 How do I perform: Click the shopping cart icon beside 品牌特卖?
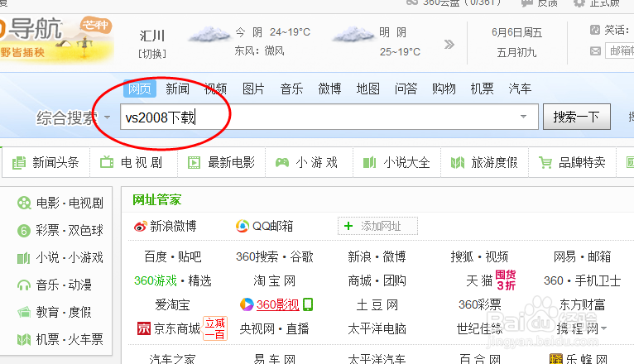pyautogui.click(x=545, y=163)
